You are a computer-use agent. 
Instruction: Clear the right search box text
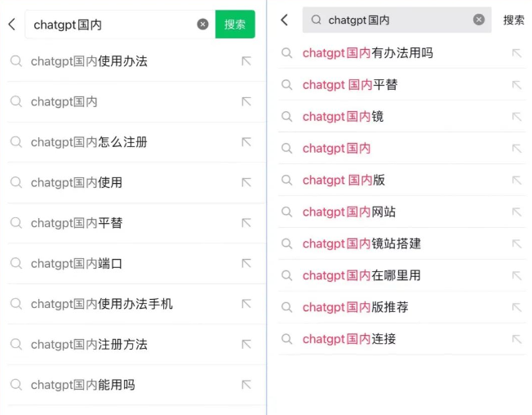pyautogui.click(x=479, y=20)
